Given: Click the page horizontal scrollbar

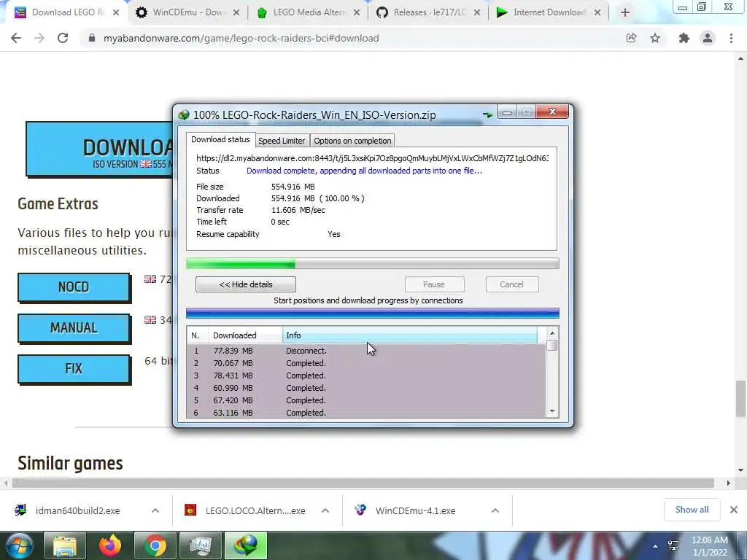Looking at the screenshot, I should point(363,483).
